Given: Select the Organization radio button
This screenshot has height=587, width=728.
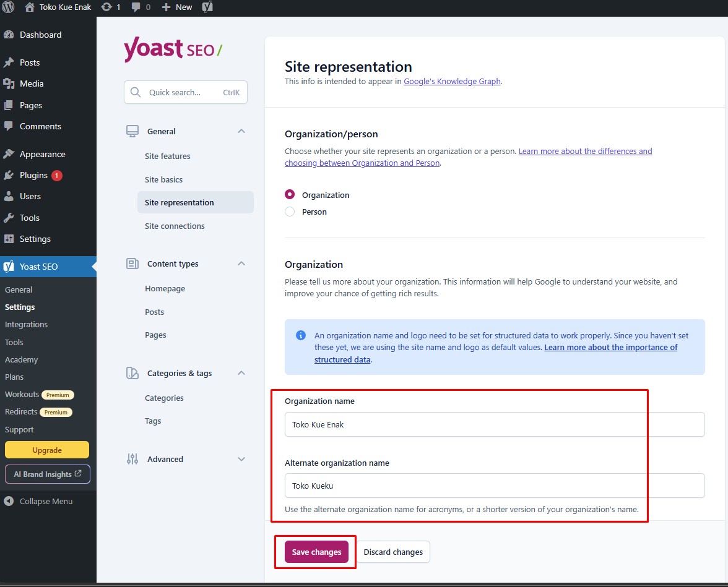Looking at the screenshot, I should coord(290,195).
